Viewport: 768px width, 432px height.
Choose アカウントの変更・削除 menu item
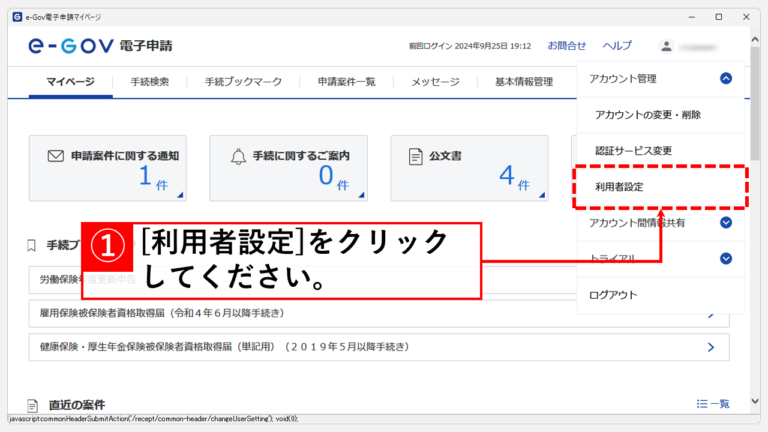coord(647,115)
